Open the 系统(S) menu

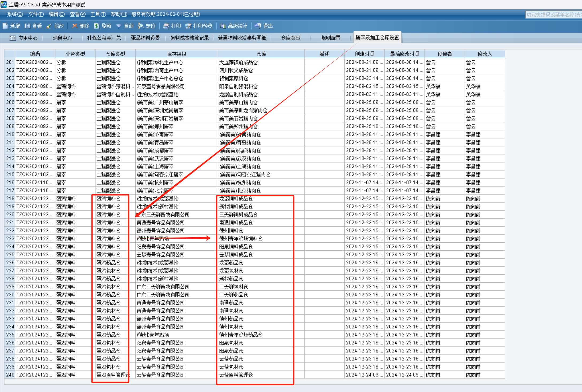[x=15, y=14]
